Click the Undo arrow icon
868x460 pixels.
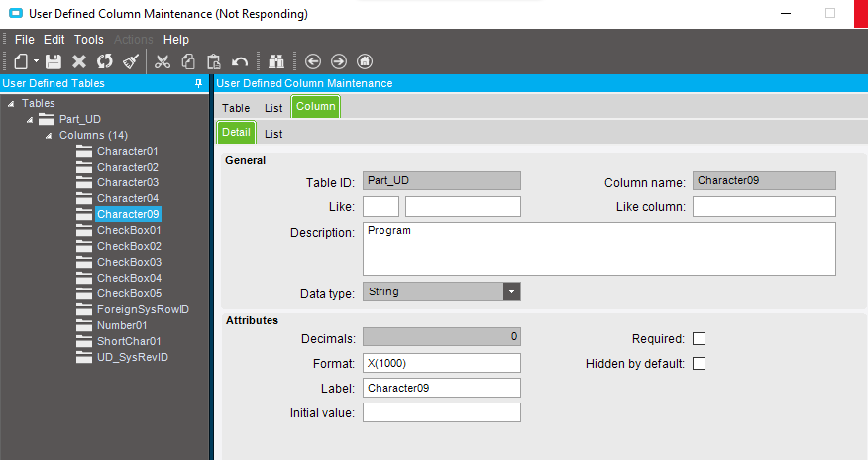(x=239, y=61)
